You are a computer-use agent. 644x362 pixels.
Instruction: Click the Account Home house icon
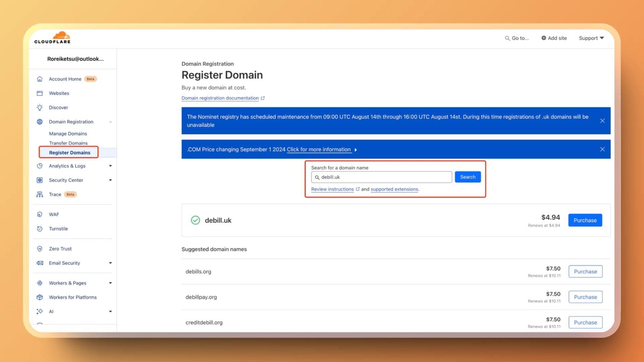pos(40,79)
